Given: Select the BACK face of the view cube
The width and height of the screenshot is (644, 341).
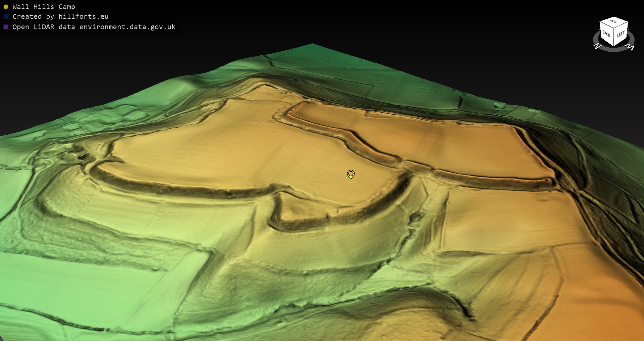Looking at the screenshot, I should tap(606, 34).
